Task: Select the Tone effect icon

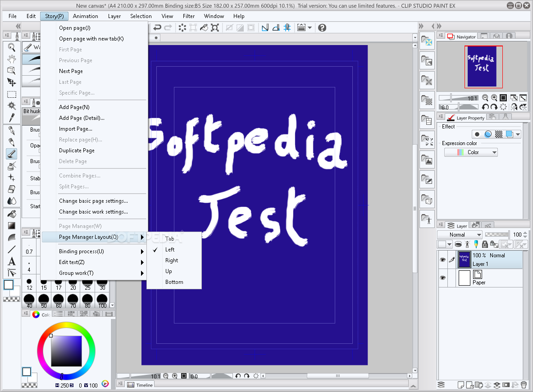Action: [x=499, y=134]
